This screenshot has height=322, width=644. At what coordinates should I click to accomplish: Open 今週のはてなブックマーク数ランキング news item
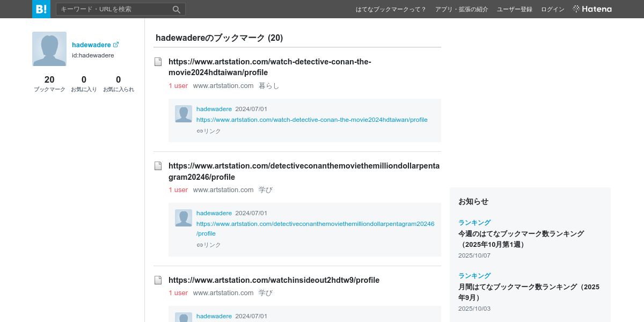521,239
